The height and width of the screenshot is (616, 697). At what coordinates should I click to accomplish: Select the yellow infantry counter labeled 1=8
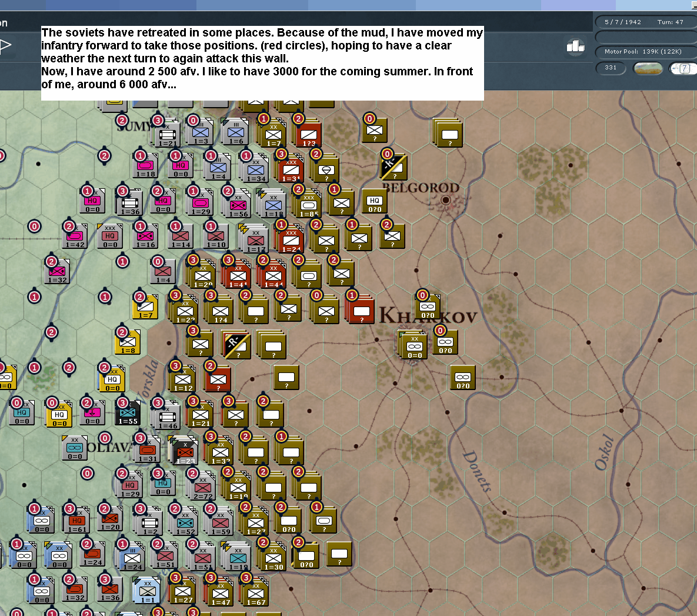[x=128, y=342]
